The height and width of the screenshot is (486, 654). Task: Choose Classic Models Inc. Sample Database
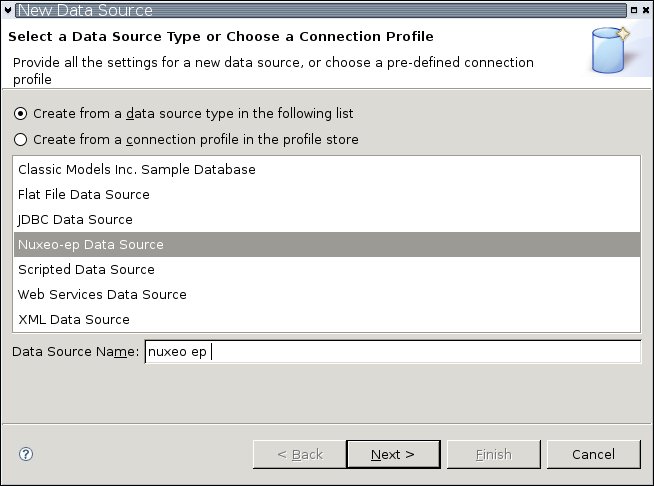click(137, 170)
